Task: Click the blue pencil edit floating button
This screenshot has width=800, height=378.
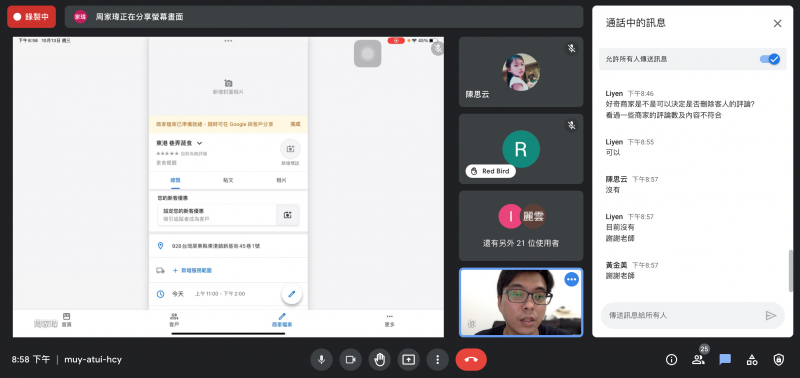Action: click(292, 294)
